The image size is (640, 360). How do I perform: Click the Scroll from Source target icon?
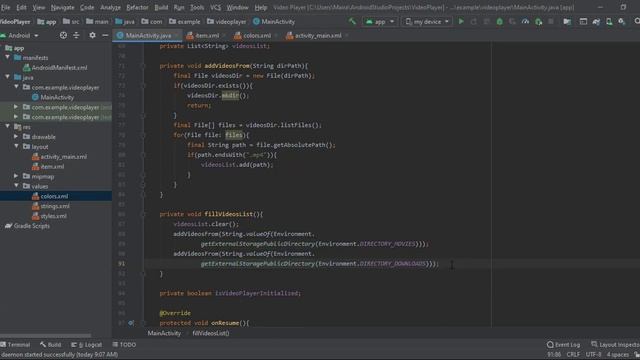[63, 36]
